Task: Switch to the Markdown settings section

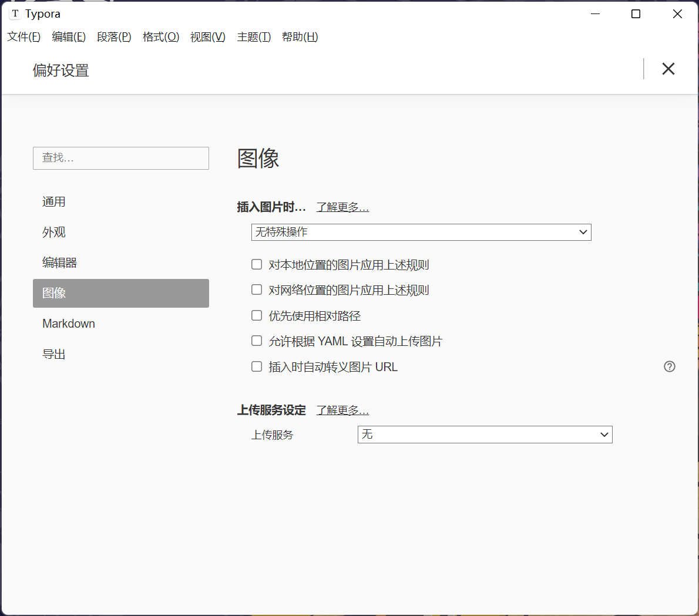Action: (x=68, y=324)
